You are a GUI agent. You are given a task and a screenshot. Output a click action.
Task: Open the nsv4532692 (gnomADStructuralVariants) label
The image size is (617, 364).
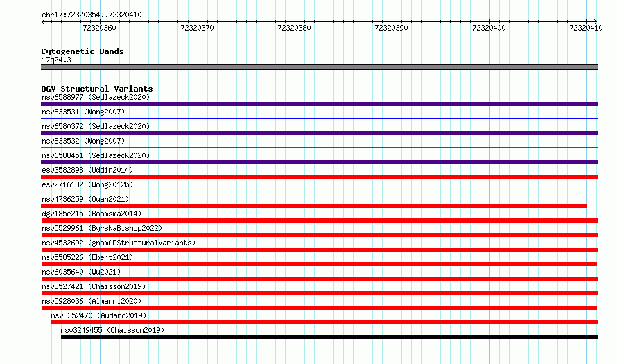pyautogui.click(x=119, y=243)
